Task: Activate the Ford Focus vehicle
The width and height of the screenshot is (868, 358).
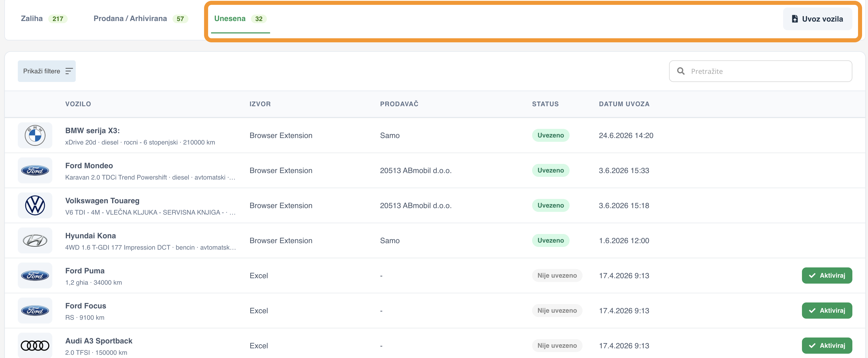Action: point(827,311)
